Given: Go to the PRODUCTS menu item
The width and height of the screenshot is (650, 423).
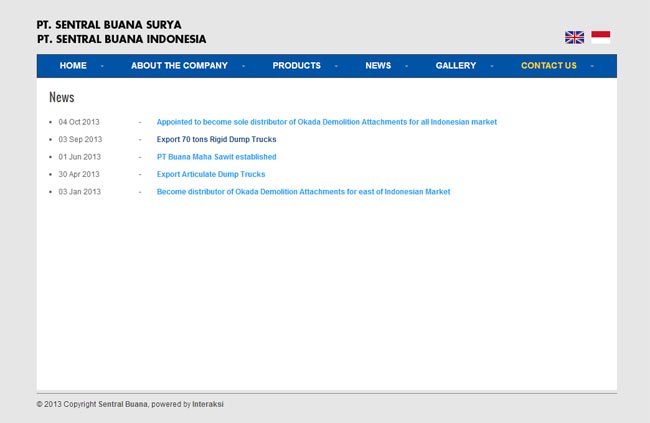Looking at the screenshot, I should (296, 66).
